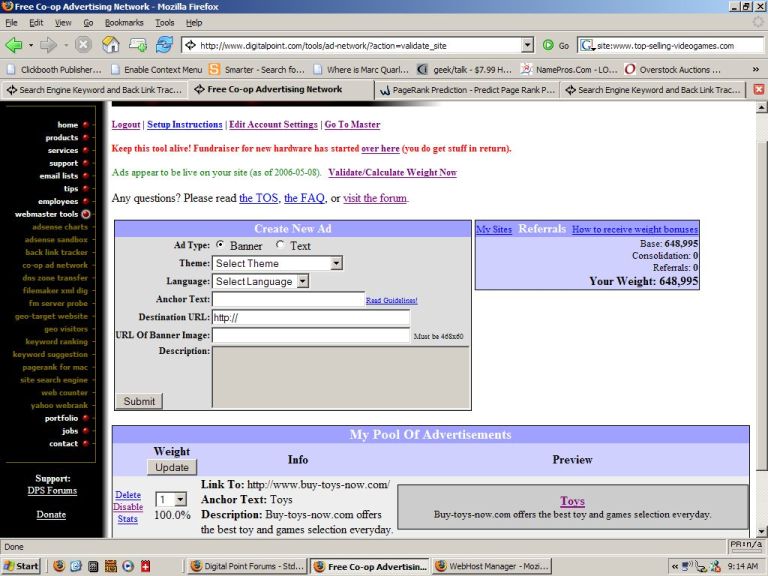Switch to Digital Point Forums taskbar window
The width and height of the screenshot is (768, 576).
(248, 566)
